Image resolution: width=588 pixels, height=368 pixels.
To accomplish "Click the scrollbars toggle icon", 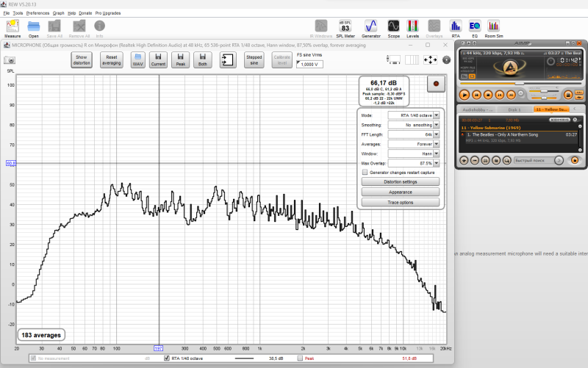I will (393, 59).
